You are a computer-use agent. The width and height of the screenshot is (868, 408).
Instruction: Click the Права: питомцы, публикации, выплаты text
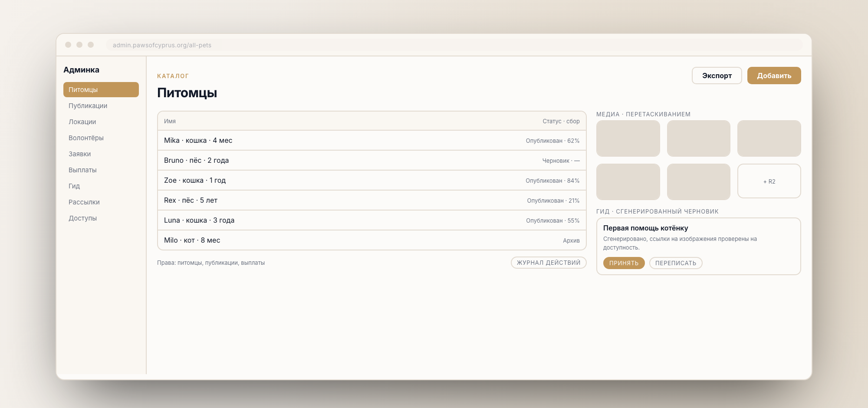pyautogui.click(x=211, y=263)
